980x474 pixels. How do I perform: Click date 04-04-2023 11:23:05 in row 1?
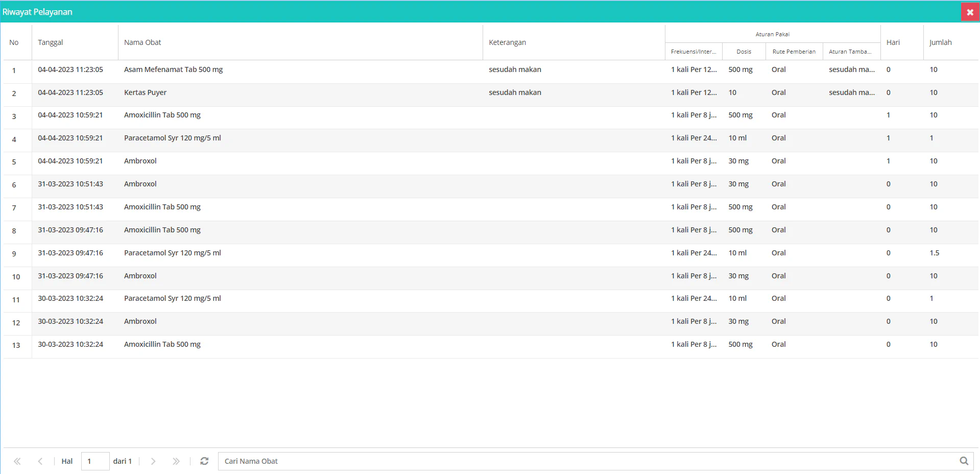[x=70, y=69]
